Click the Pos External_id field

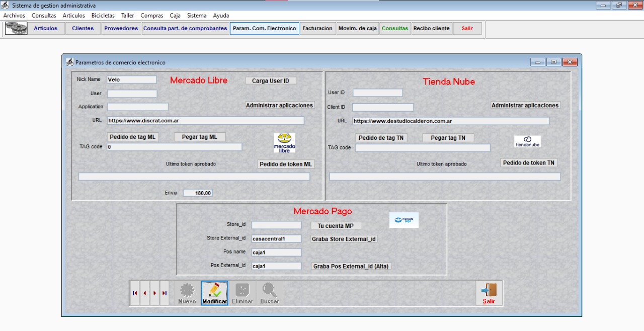[x=276, y=266]
